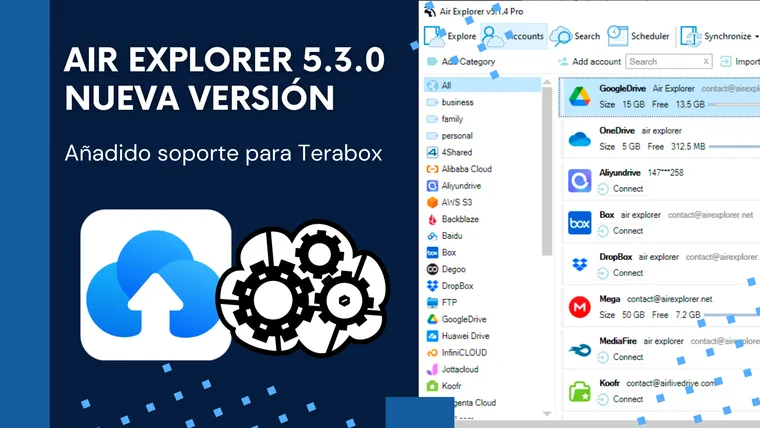
Task: Open the Scheduler tool
Action: pos(638,36)
